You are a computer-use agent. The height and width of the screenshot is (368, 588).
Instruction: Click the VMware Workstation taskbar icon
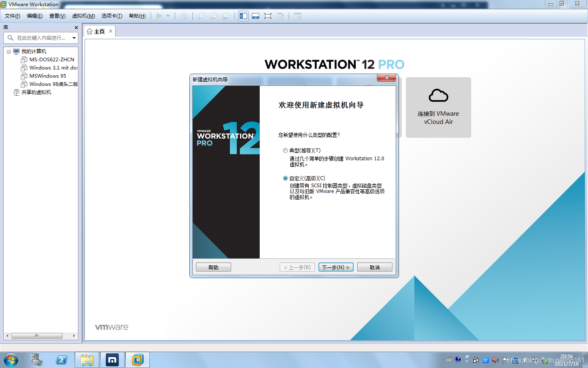pos(138,360)
